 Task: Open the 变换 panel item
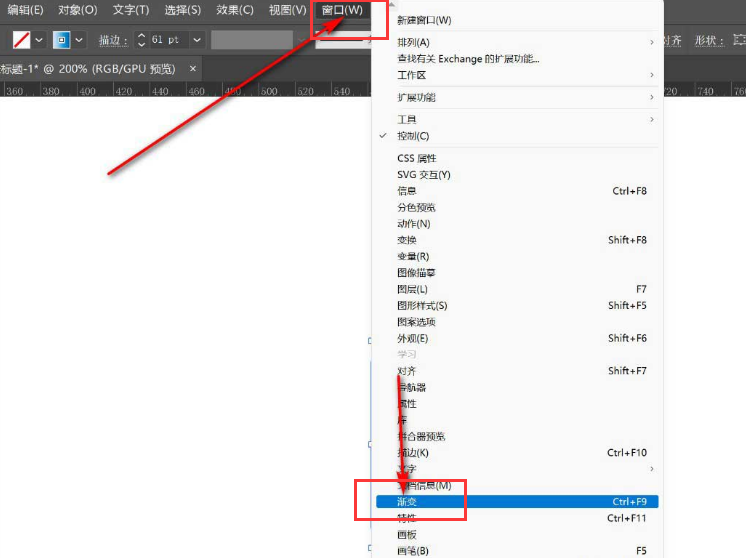pos(517,240)
